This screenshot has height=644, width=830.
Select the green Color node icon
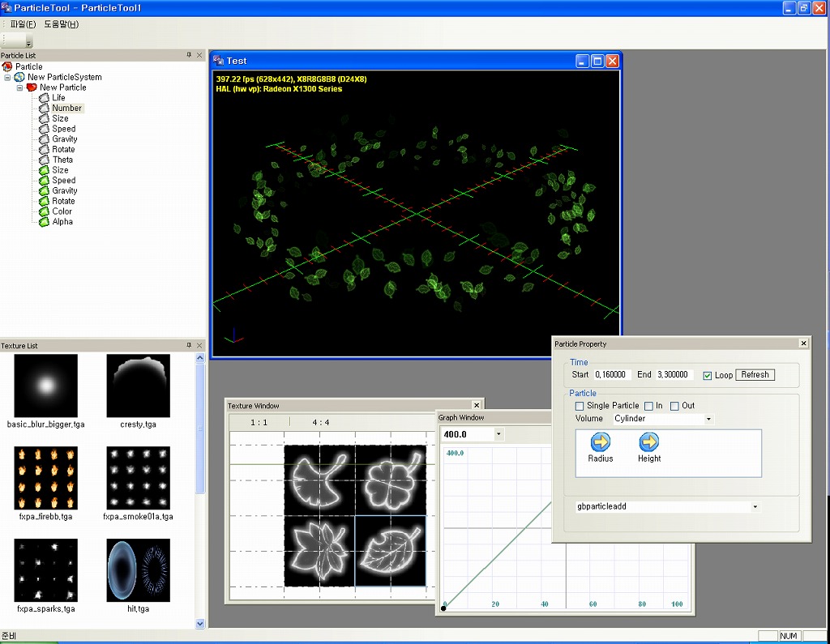point(45,211)
